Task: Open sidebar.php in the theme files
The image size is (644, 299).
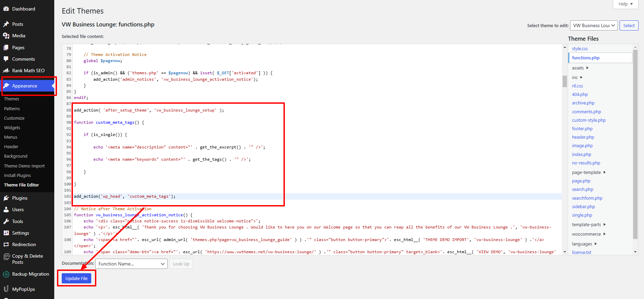Action: pos(583,206)
